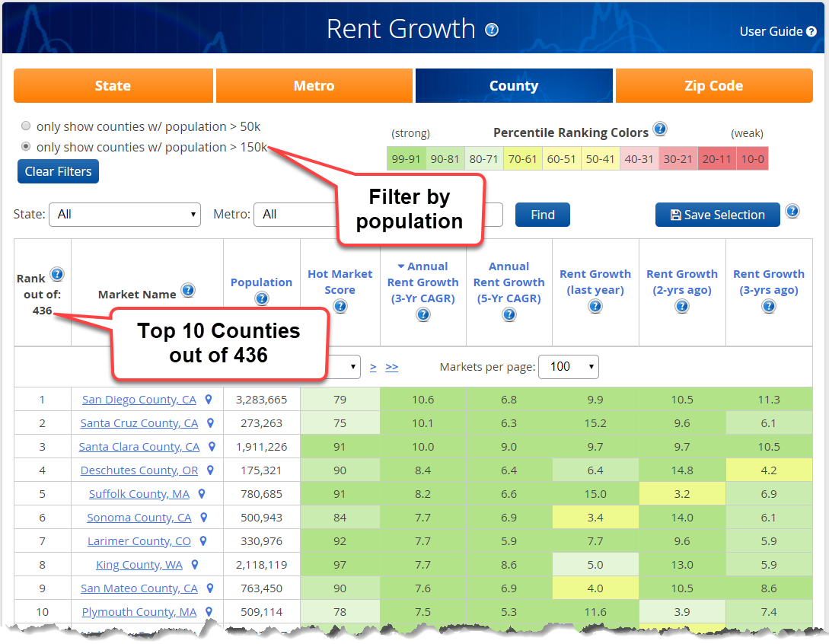Open help icon under Rent Growth 3-yrs ago
The image size is (829, 644).
point(769,306)
